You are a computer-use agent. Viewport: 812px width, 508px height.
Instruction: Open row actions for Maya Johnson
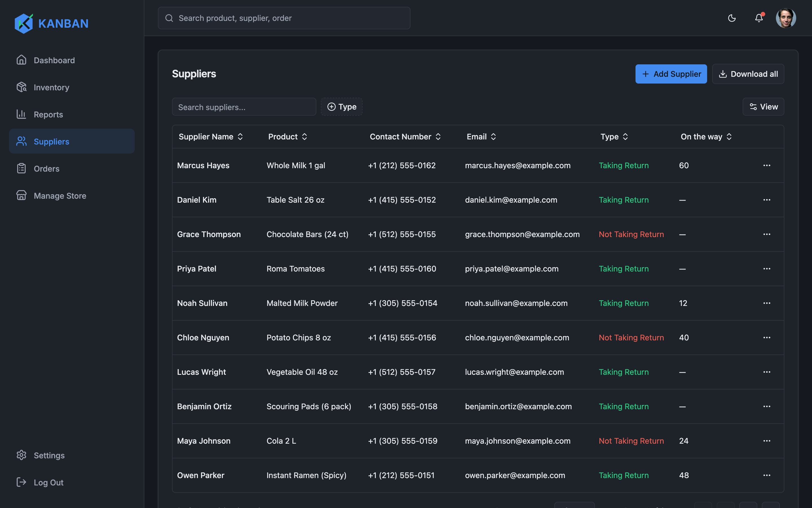767,441
